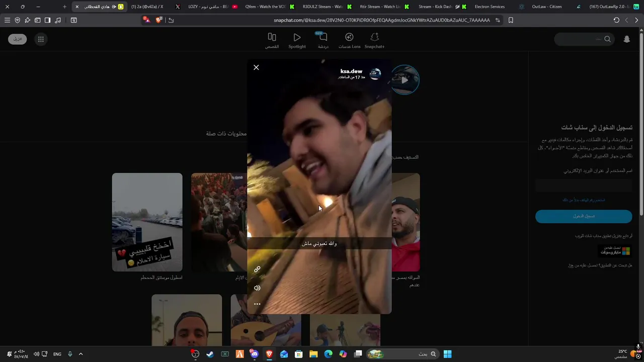
Task: Open the story three-dots options menu
Action: [257, 304]
